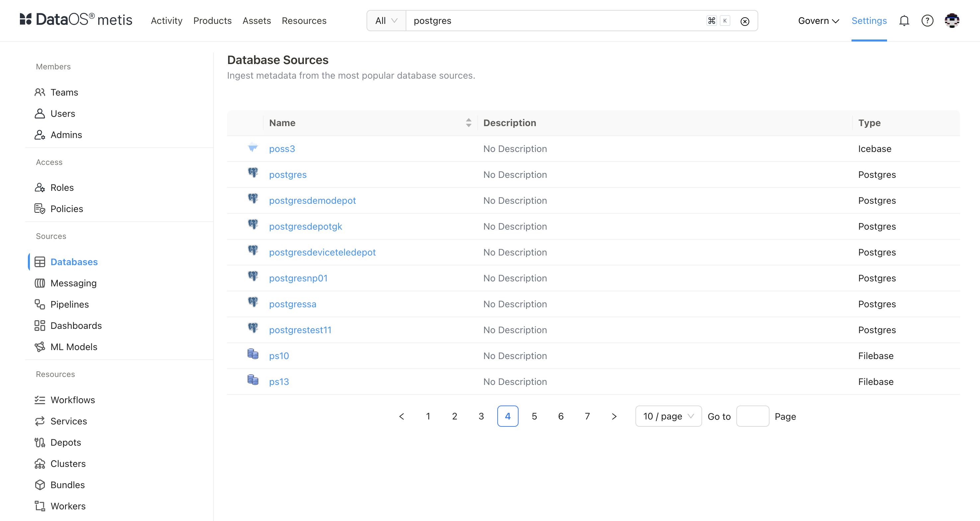This screenshot has width=980, height=521.
Task: Click the Postgres icon beside postgressa
Action: pyautogui.click(x=253, y=302)
